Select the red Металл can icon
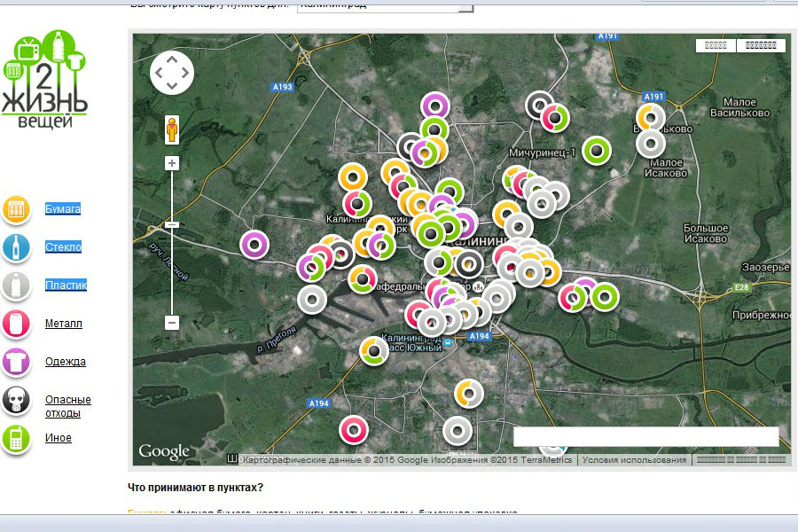 (x=15, y=324)
